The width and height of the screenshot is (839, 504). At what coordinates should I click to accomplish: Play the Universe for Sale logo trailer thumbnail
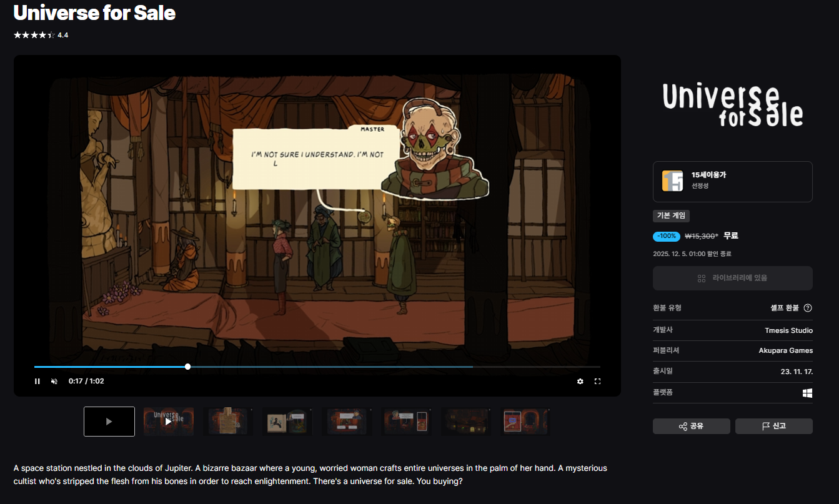tap(169, 422)
